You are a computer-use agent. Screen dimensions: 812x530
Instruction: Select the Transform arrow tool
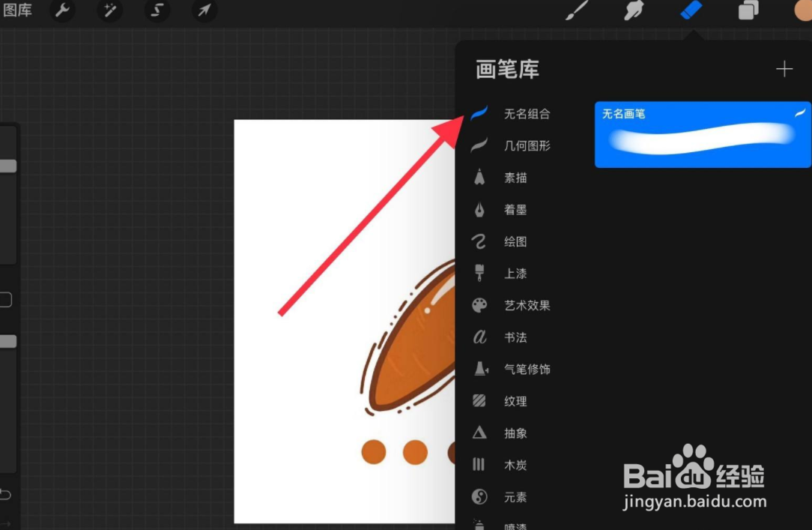tap(204, 11)
